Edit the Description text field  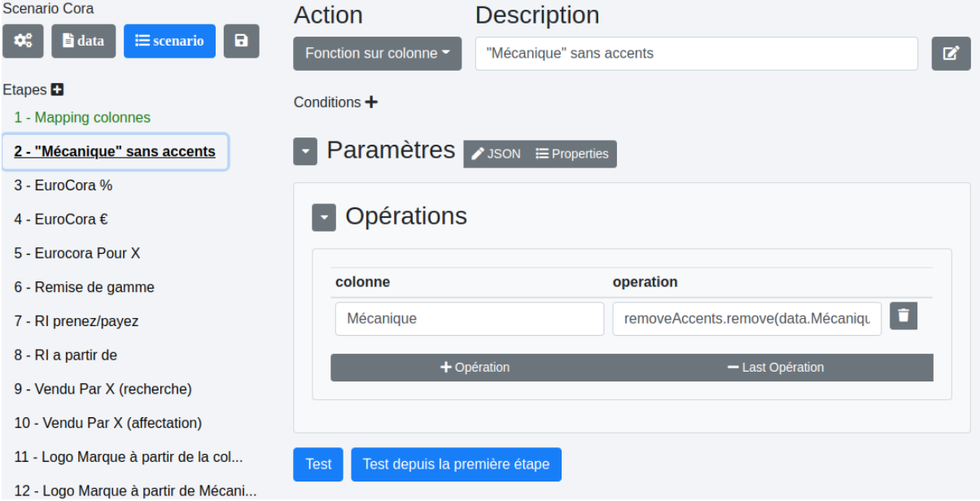696,54
